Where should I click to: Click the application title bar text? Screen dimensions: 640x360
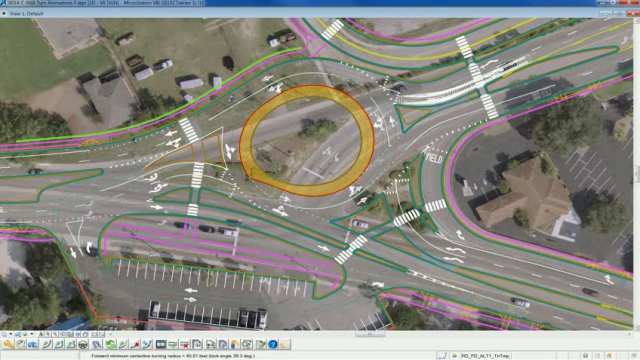click(x=105, y=3)
